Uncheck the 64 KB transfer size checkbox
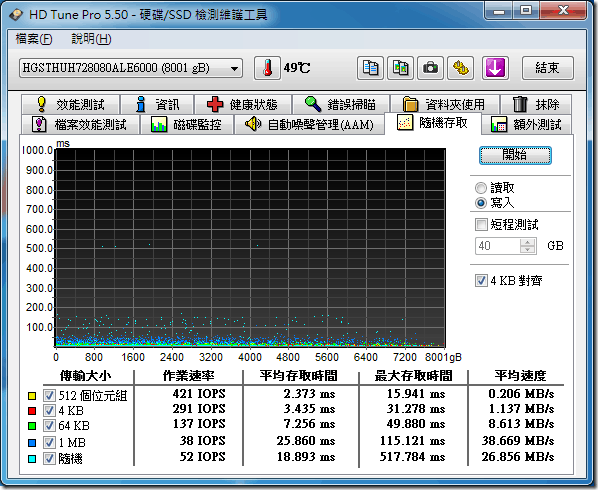 point(49,425)
